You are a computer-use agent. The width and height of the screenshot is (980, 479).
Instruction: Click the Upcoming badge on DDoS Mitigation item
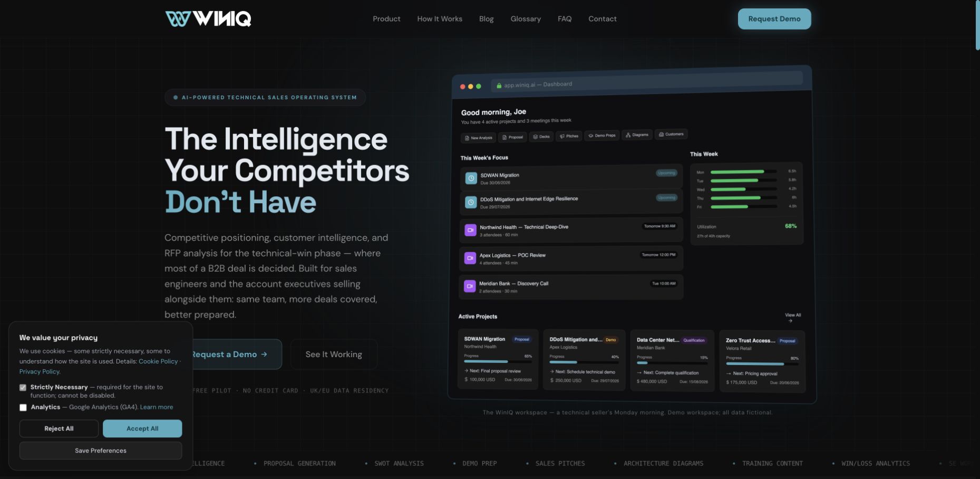[666, 198]
